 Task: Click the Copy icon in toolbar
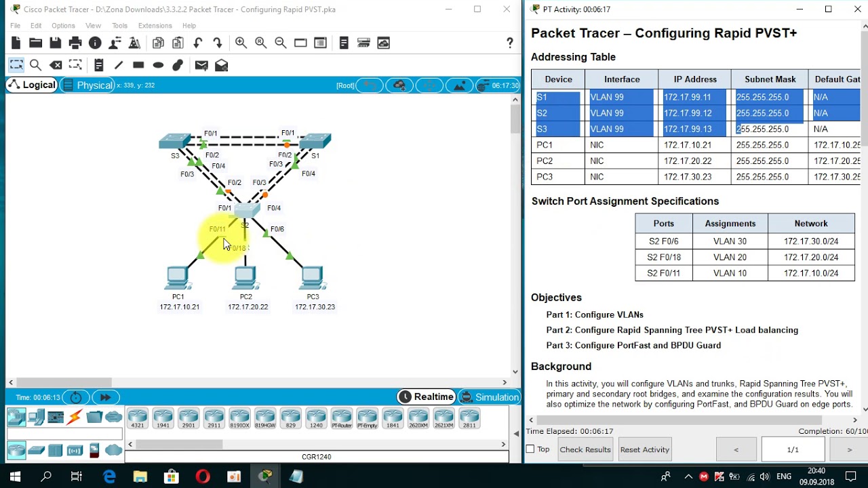click(x=158, y=43)
